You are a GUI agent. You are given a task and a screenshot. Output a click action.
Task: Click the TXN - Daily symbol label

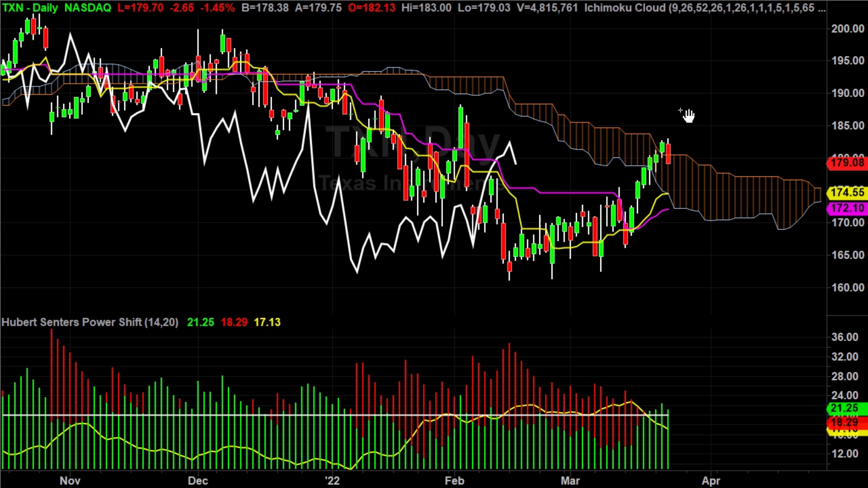tap(29, 8)
